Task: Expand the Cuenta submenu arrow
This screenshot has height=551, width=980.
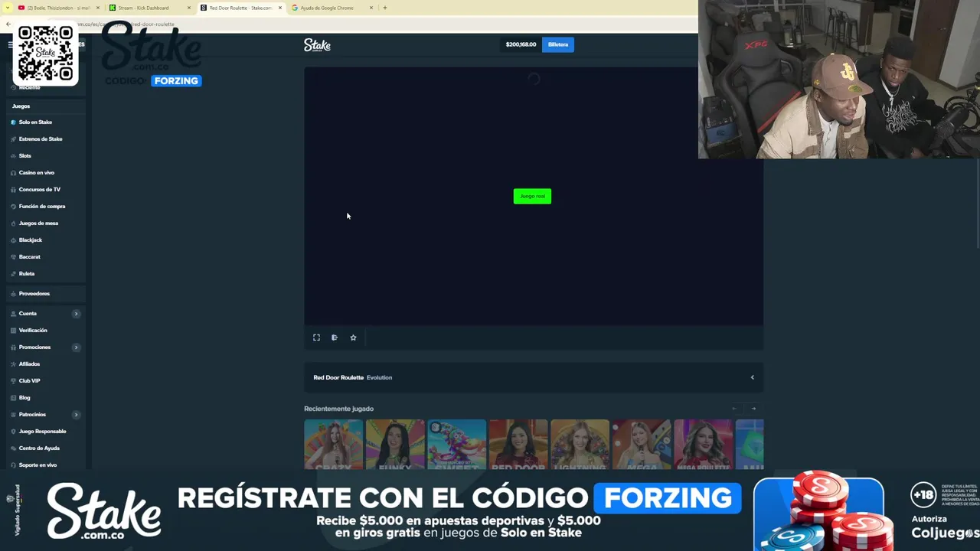Action: pos(76,314)
